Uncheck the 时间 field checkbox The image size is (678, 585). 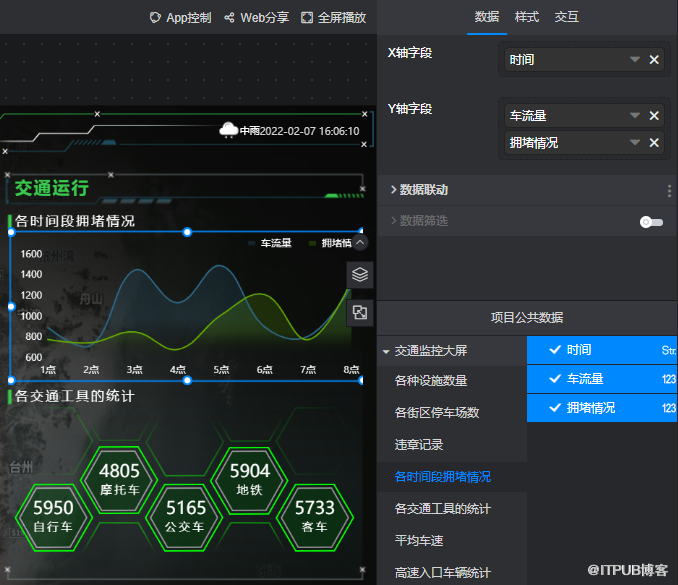pos(555,350)
